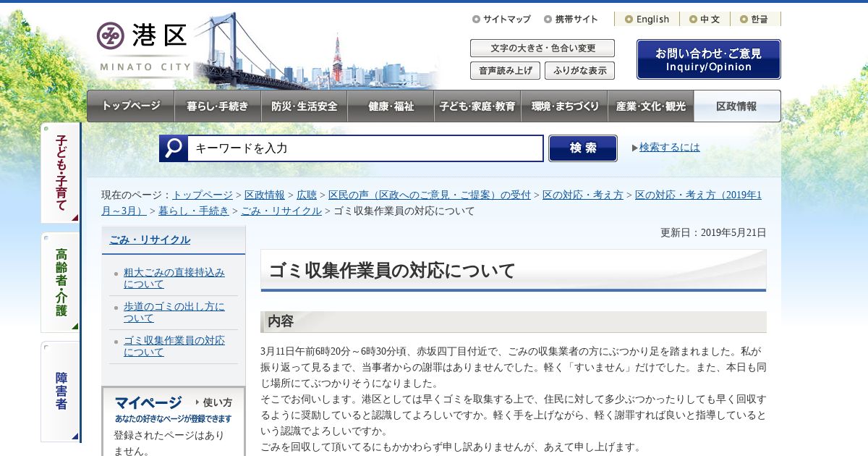Switch language to Korean 한글
Screen dimensions: 868x456
click(x=755, y=20)
